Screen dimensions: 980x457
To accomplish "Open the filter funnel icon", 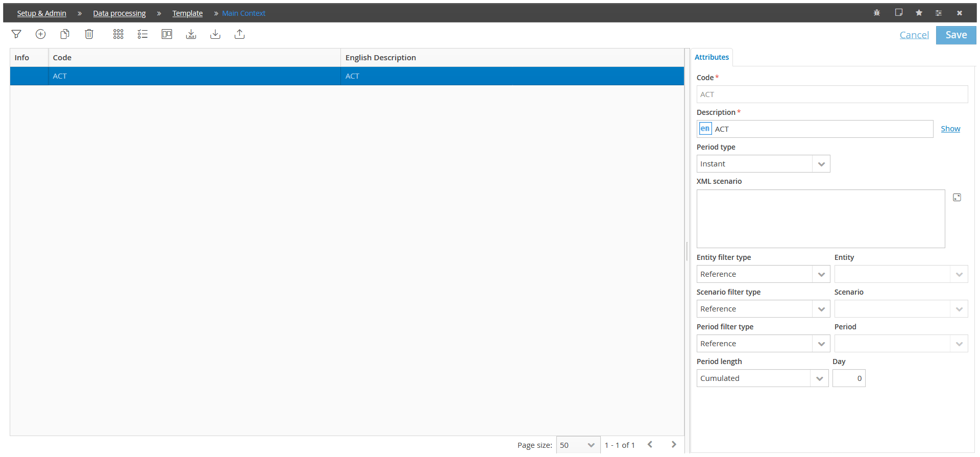I will 16,34.
